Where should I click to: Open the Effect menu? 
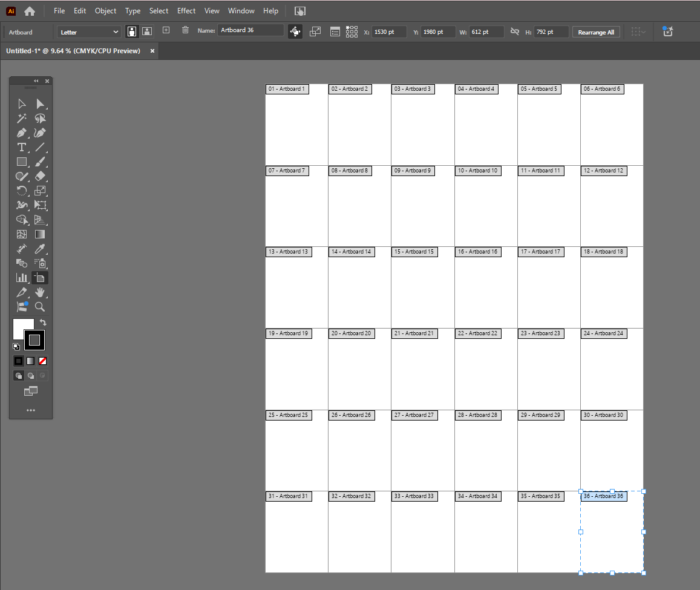[186, 11]
